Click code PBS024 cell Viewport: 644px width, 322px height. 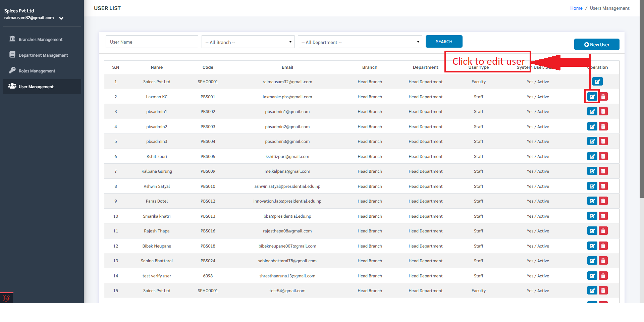pos(208,261)
